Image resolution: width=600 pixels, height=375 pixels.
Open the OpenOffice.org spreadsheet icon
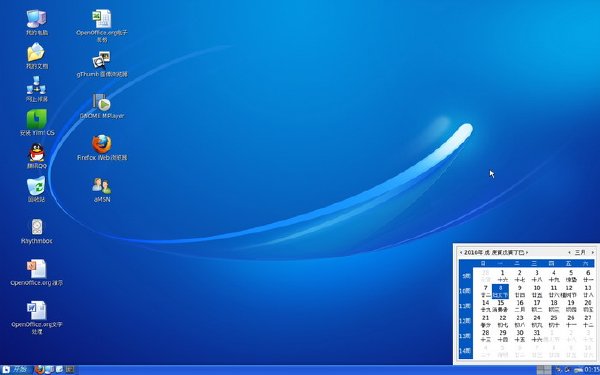(x=102, y=26)
